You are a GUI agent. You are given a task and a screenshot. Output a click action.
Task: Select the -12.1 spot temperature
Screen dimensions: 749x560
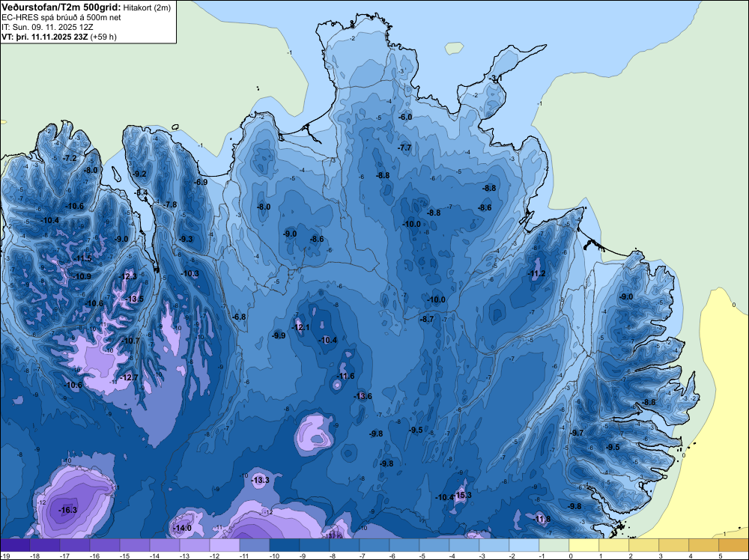coord(300,327)
